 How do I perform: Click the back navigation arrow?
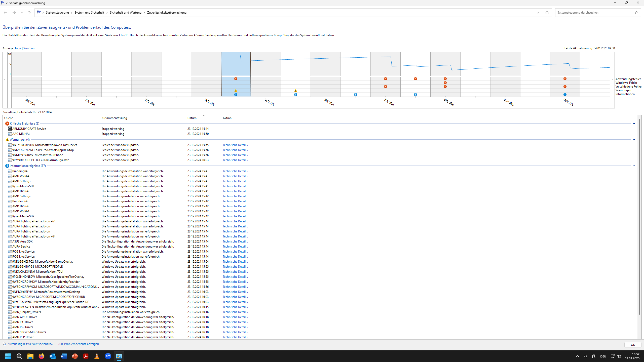point(5,12)
